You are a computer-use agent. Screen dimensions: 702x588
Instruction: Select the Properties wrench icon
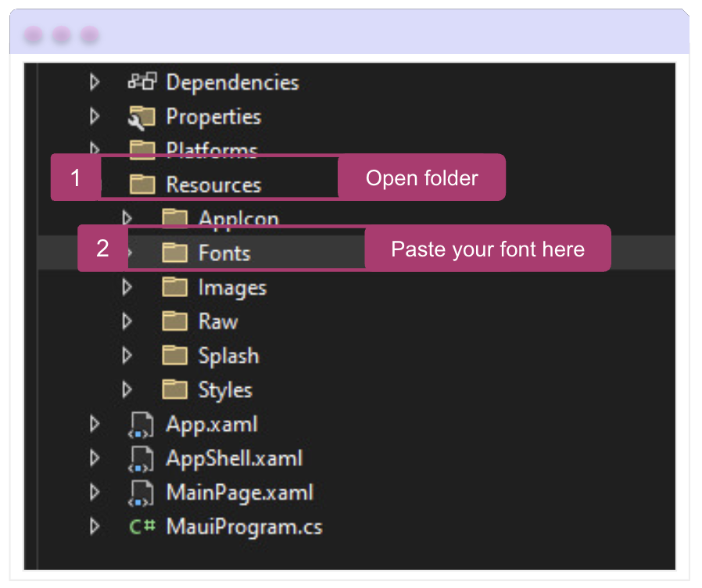(141, 116)
